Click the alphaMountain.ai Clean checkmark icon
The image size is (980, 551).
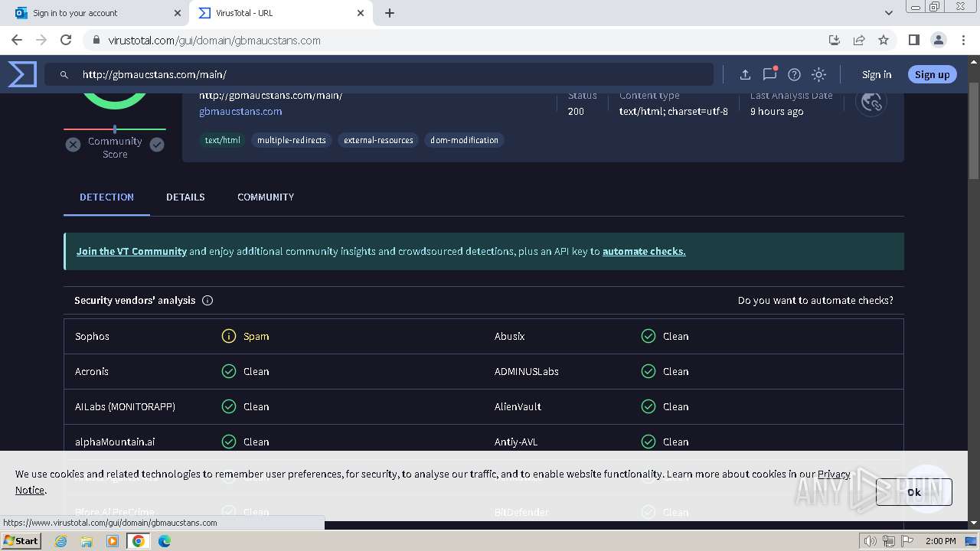229,442
